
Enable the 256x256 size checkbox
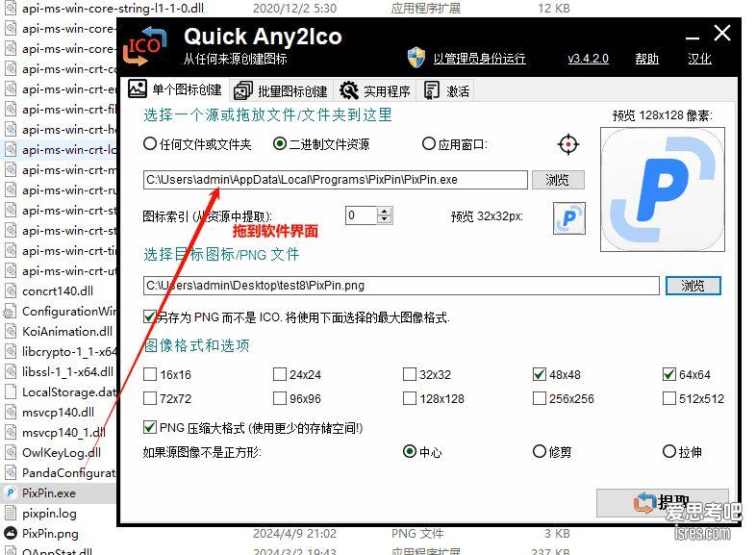click(x=539, y=398)
